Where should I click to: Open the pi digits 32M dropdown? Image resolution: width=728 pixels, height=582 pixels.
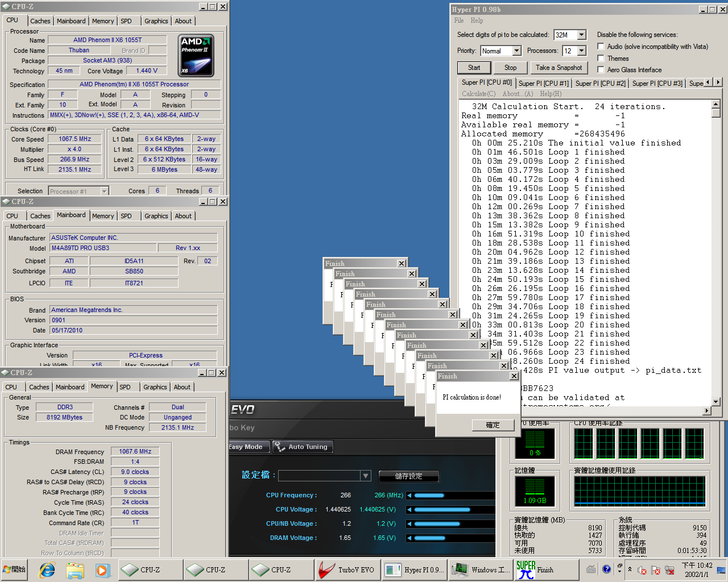click(x=581, y=35)
